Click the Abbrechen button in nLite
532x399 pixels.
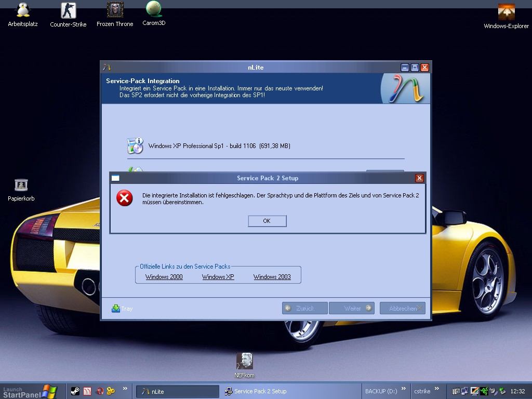(403, 308)
